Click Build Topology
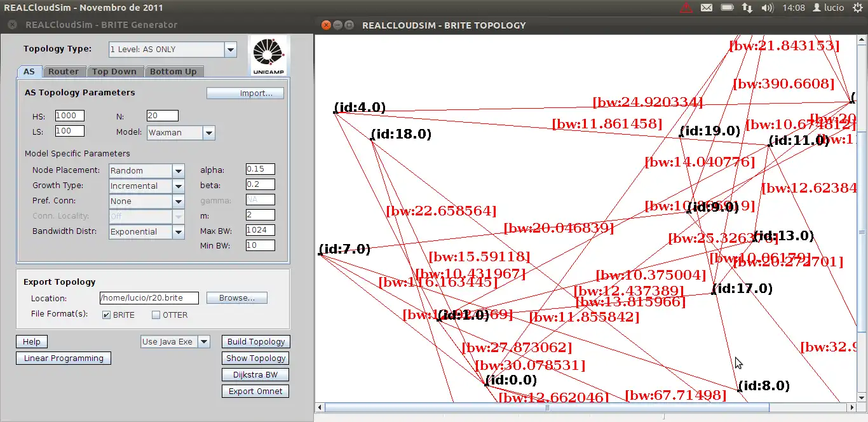The width and height of the screenshot is (868, 422). 256,341
